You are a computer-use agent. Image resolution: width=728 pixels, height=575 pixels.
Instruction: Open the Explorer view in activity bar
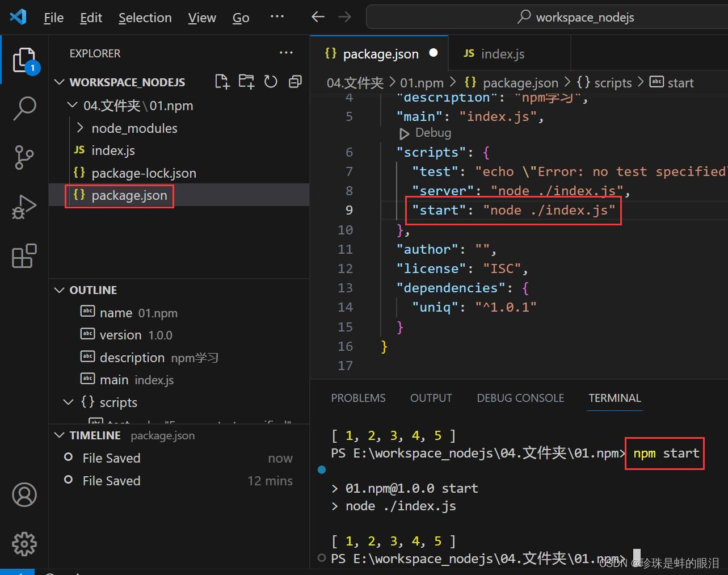click(24, 60)
